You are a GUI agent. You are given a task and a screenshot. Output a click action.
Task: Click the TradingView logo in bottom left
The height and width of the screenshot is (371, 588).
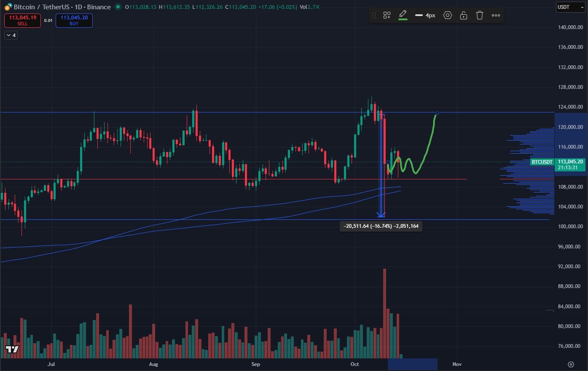[12, 350]
